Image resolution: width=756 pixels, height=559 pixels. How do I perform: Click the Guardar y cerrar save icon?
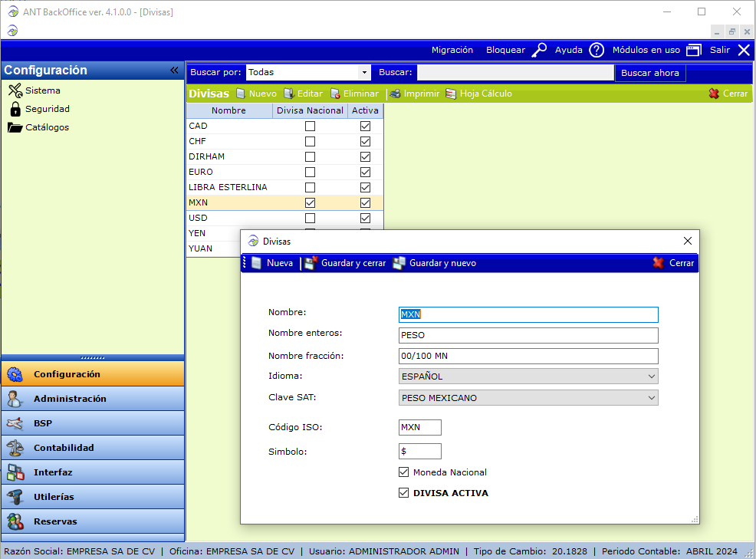tap(311, 263)
